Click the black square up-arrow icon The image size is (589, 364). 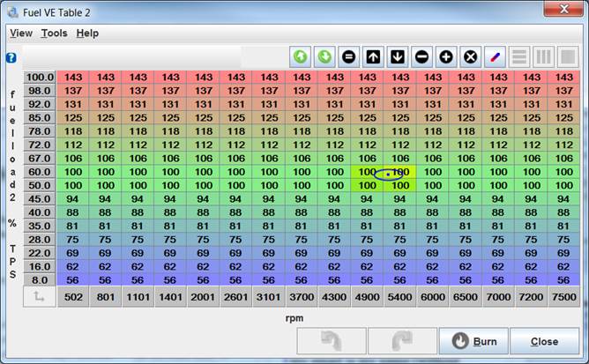373,56
